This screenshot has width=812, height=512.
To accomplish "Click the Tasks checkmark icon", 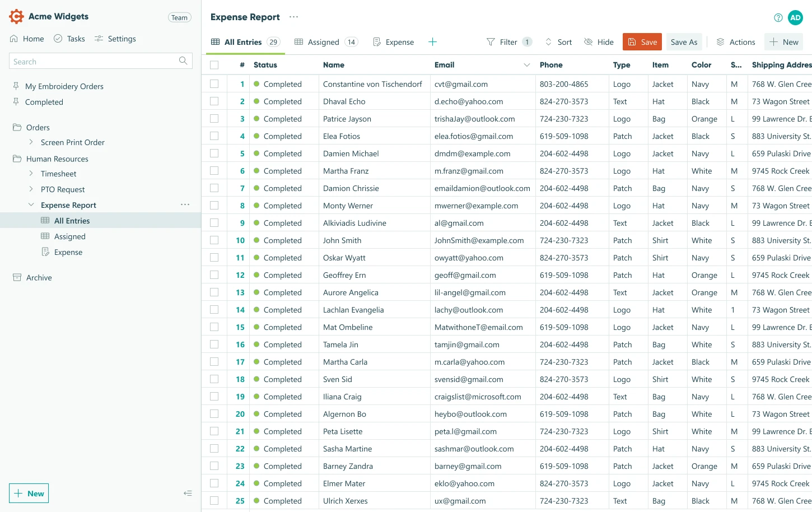I will tap(58, 39).
